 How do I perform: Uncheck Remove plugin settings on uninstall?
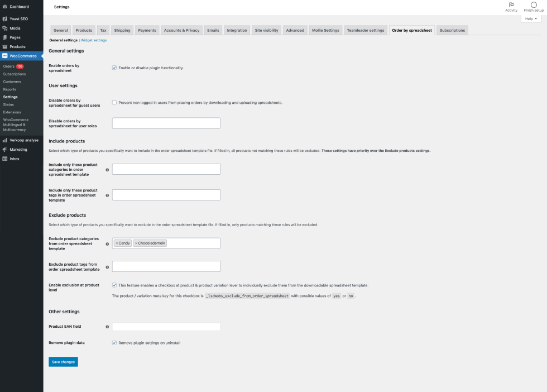click(114, 342)
